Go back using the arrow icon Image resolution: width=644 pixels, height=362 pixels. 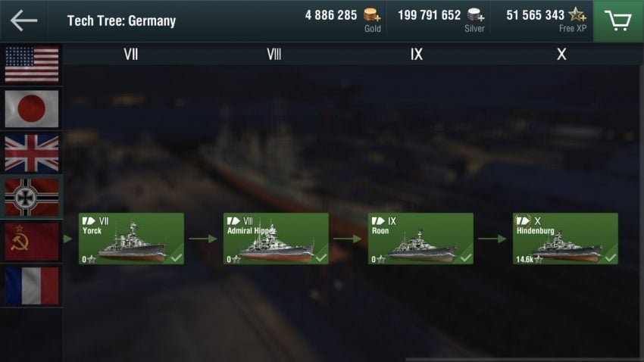tap(23, 20)
